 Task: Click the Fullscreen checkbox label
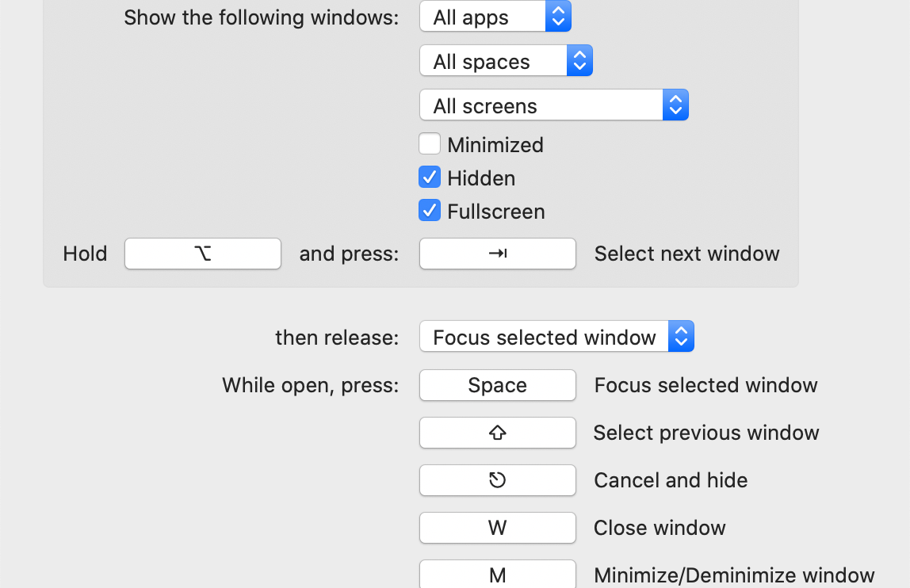click(496, 212)
